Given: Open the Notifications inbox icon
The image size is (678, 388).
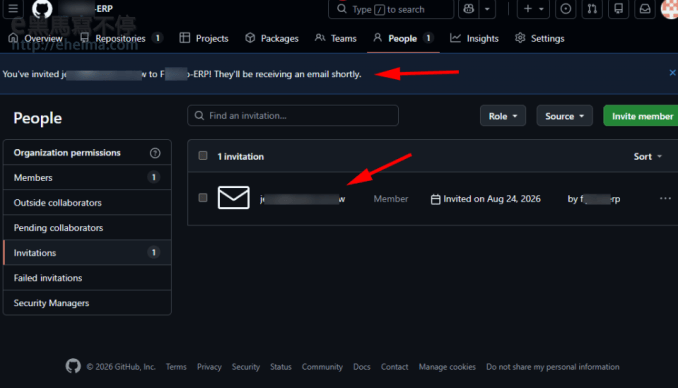Looking at the screenshot, I should (x=645, y=9).
